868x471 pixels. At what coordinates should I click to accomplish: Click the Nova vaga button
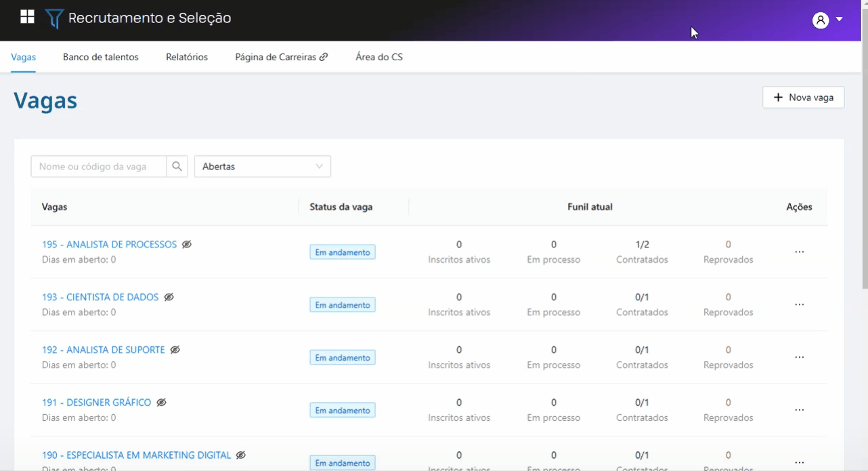pyautogui.click(x=804, y=98)
